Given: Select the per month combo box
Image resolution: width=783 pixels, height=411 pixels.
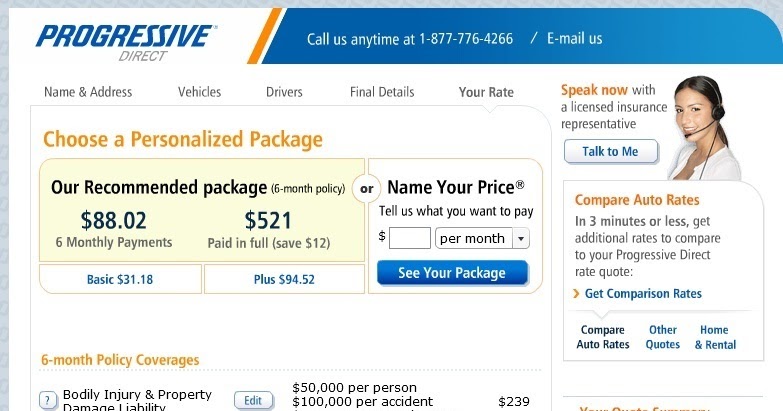Looking at the screenshot, I should 482,238.
